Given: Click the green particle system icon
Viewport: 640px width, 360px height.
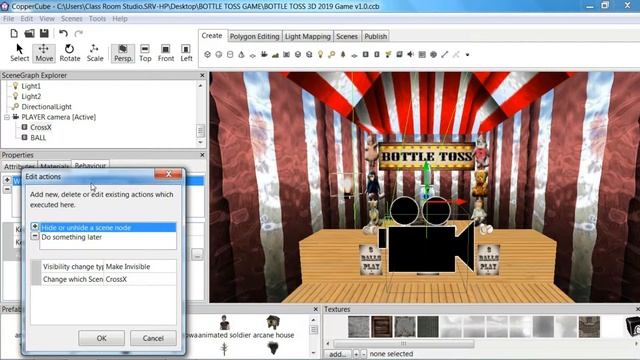Looking at the screenshot, I should pos(388,54).
